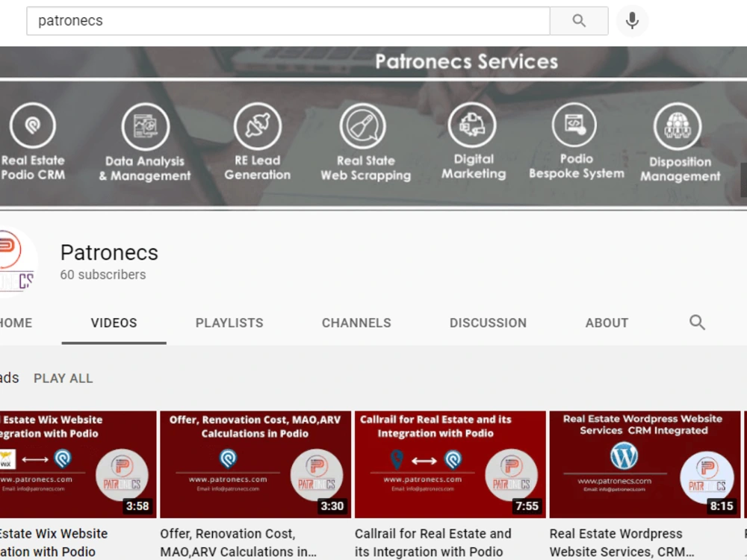Click the RE Lead Generation icon

click(258, 126)
